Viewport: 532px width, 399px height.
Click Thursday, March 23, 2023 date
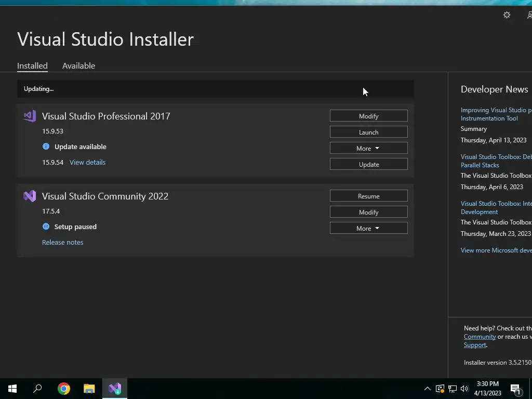point(496,234)
